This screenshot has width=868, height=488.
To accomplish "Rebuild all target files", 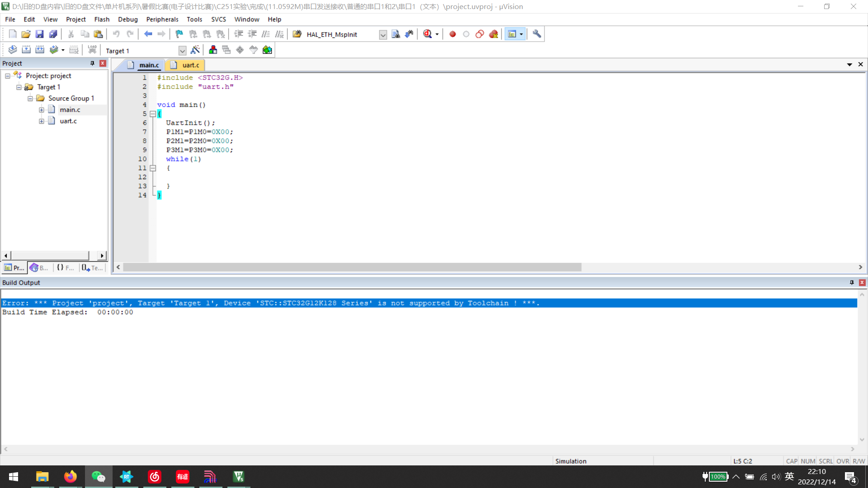I will click(x=40, y=50).
